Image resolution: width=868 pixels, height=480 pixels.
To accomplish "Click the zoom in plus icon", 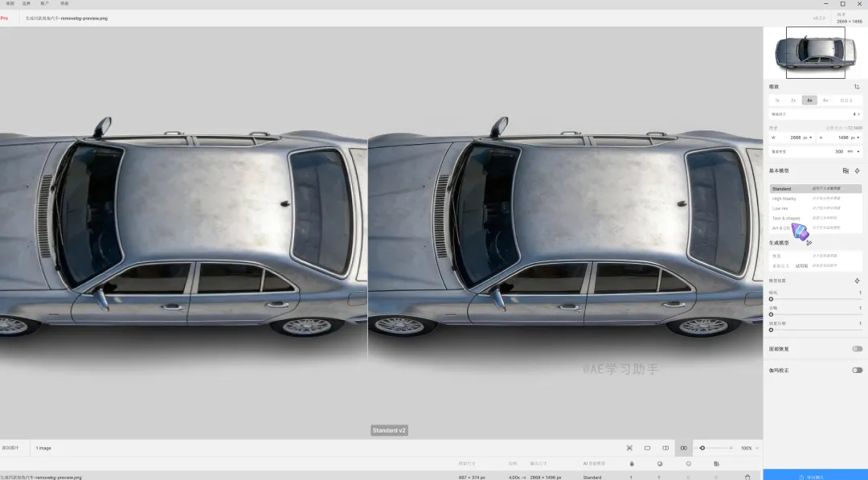I will 731,448.
